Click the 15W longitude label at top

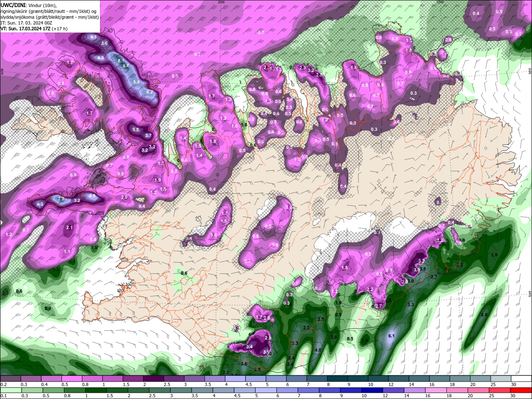click(x=440, y=2)
